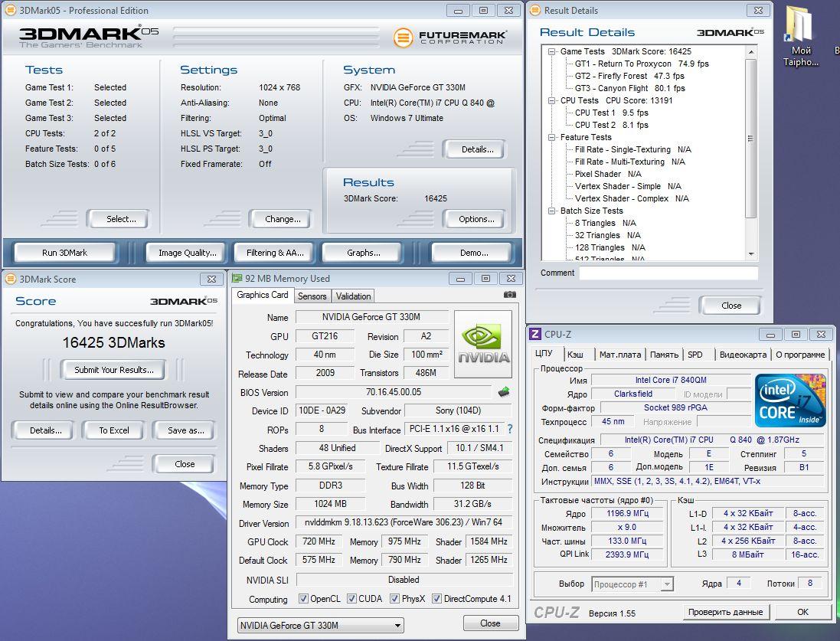The height and width of the screenshot is (641, 840).
Task: Toggle the CUDA checkbox
Action: [351, 598]
